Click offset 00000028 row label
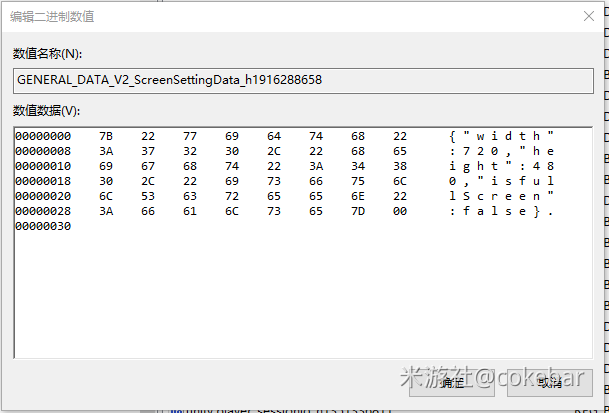609x413 pixels. pos(43,211)
